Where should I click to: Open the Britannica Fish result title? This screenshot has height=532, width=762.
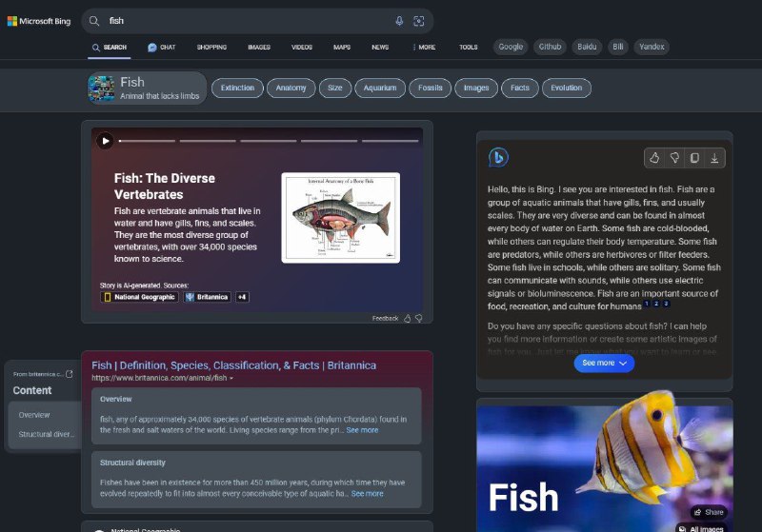coord(233,365)
